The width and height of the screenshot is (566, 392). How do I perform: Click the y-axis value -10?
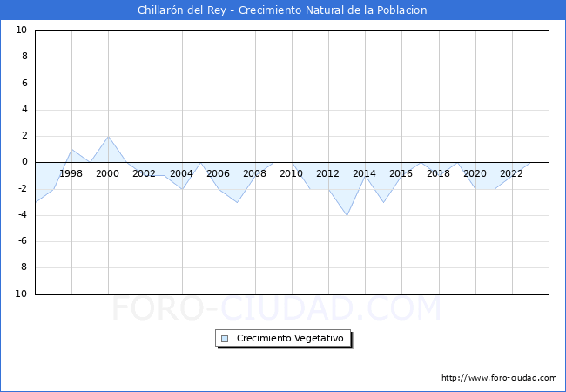[20, 294]
